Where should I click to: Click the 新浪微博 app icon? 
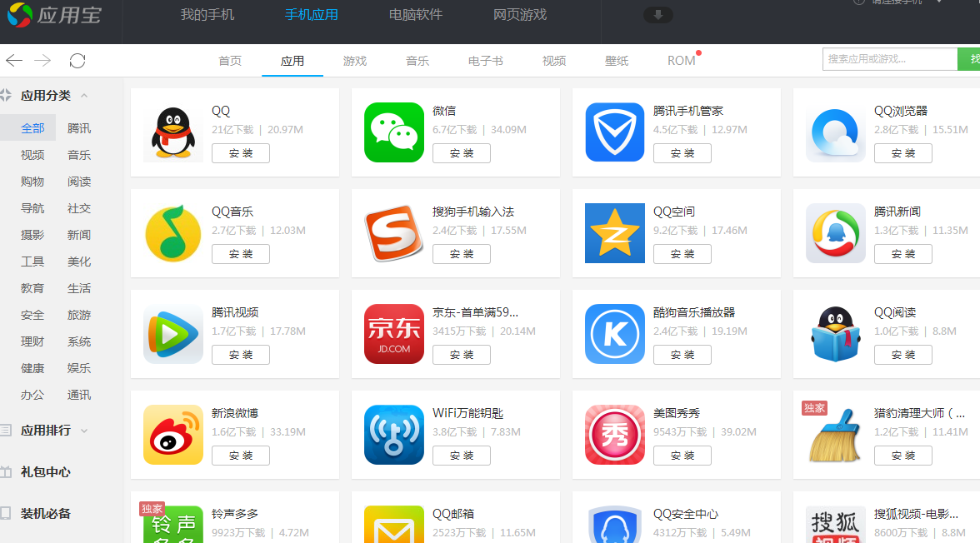pos(173,434)
